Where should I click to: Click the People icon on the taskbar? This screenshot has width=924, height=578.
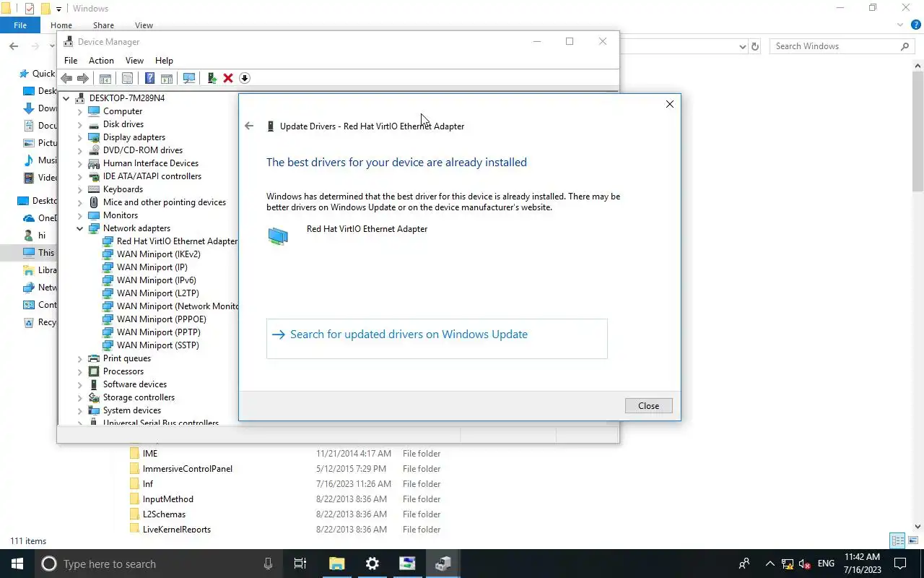point(744,564)
